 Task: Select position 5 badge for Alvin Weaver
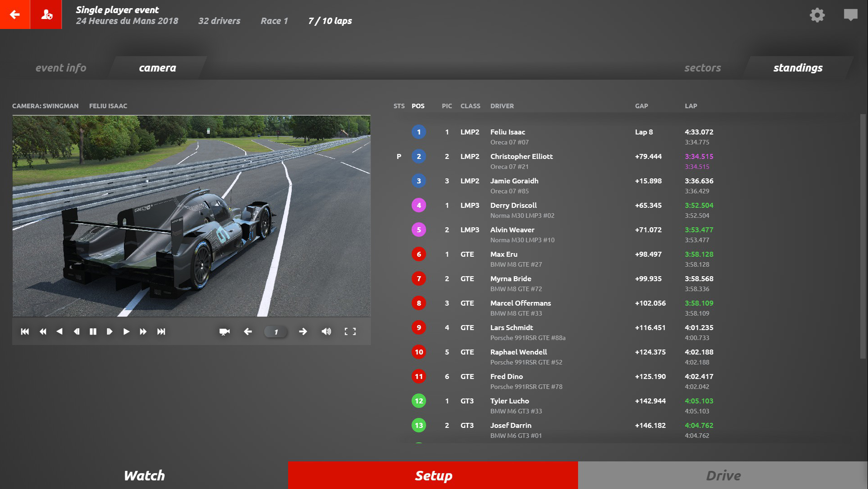(x=419, y=230)
